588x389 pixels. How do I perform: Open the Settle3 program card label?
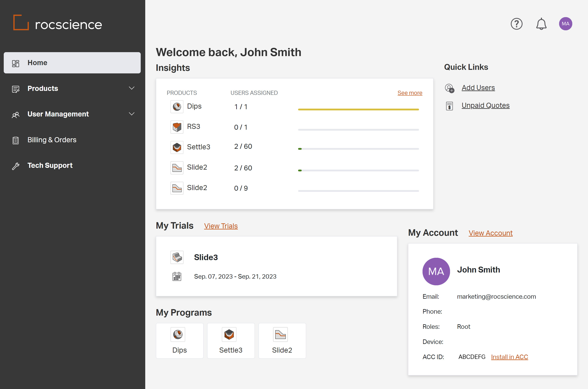[231, 350]
